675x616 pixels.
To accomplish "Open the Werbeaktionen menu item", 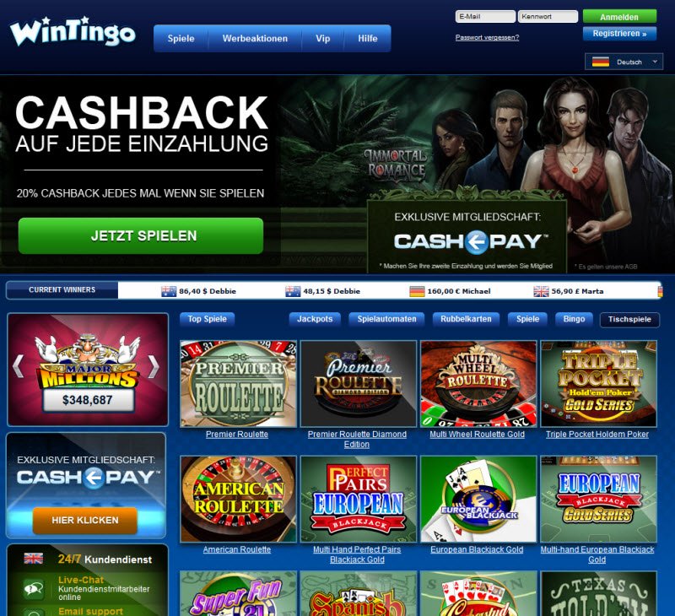I will [255, 38].
